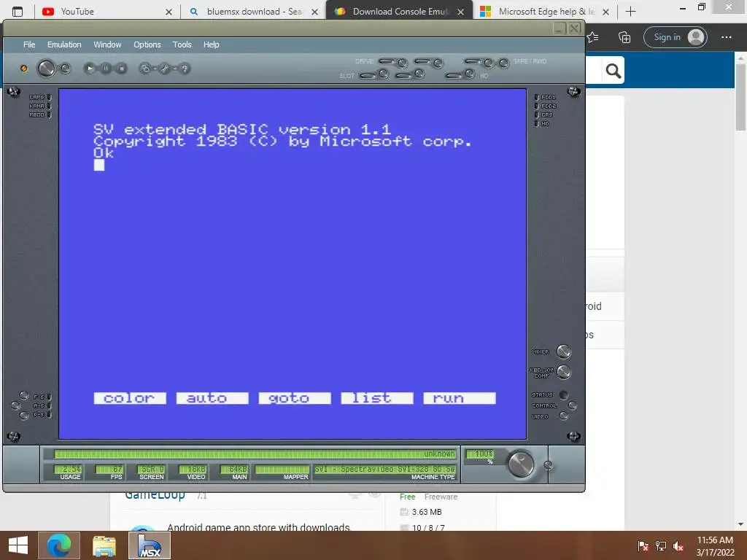Click the webpage search magnifier icon
The width and height of the screenshot is (747, 560).
(613, 71)
